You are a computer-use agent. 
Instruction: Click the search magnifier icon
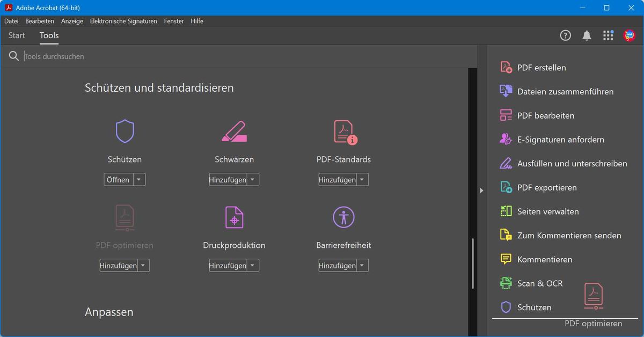click(x=14, y=56)
